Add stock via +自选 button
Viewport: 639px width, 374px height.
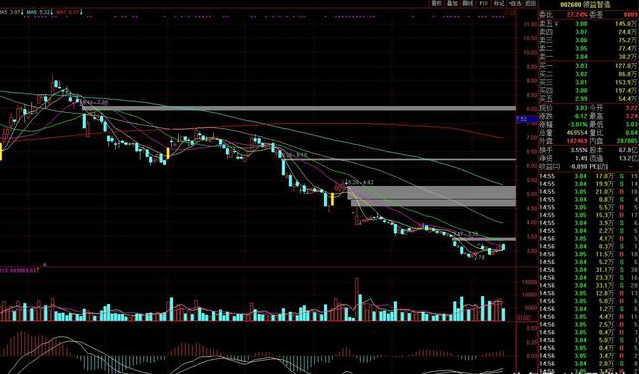515,3
